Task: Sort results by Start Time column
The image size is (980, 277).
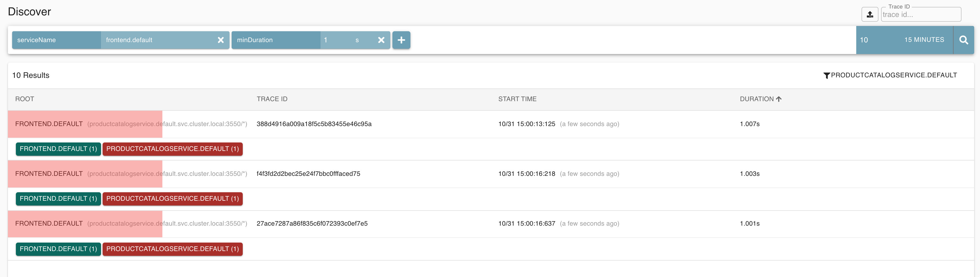Action: (517, 99)
